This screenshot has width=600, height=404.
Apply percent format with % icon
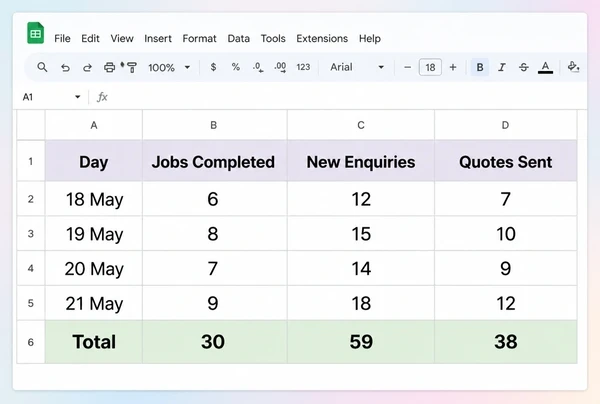coord(236,67)
